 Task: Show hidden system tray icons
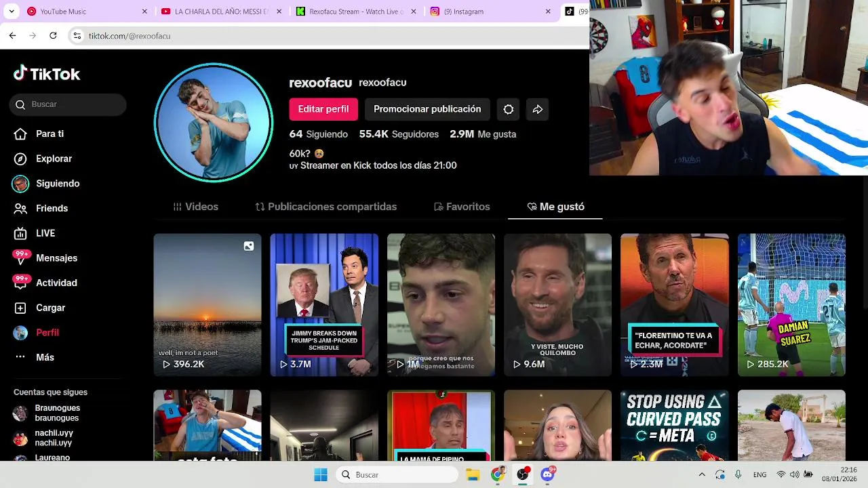(x=702, y=474)
